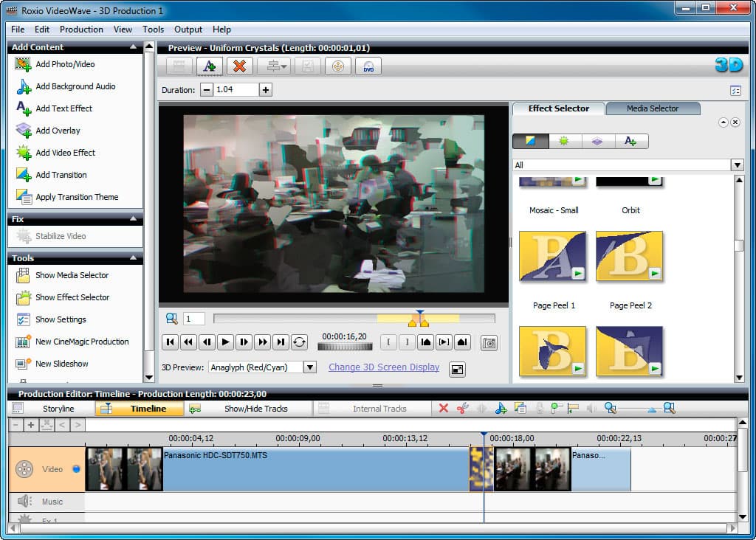Expand the All effects category dropdown
The image size is (756, 540).
pos(628,165)
